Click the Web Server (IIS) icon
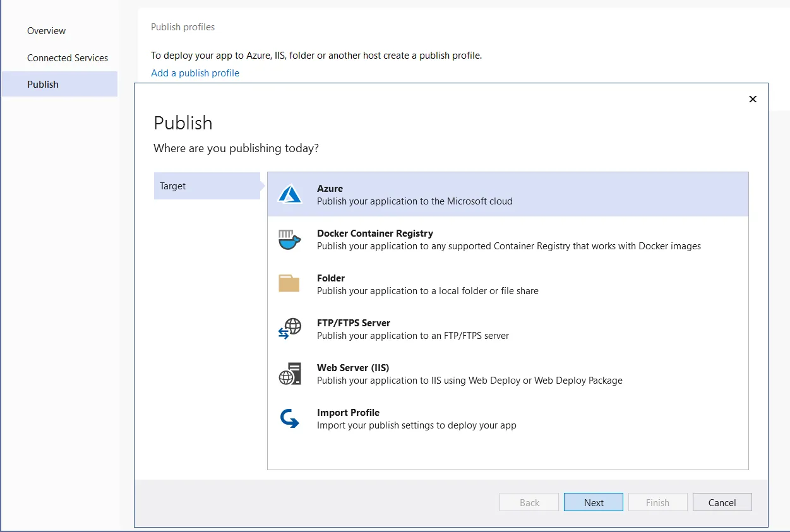Image resolution: width=790 pixels, height=532 pixels. pyautogui.click(x=290, y=373)
